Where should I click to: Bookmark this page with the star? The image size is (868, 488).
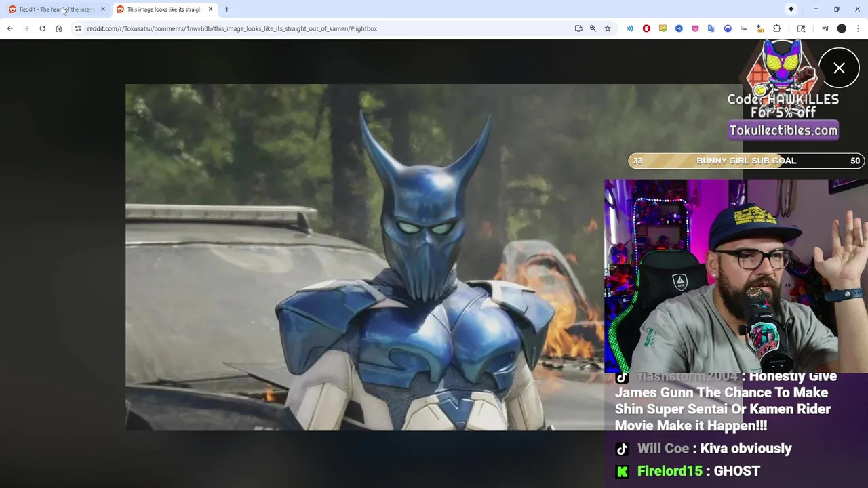[608, 28]
